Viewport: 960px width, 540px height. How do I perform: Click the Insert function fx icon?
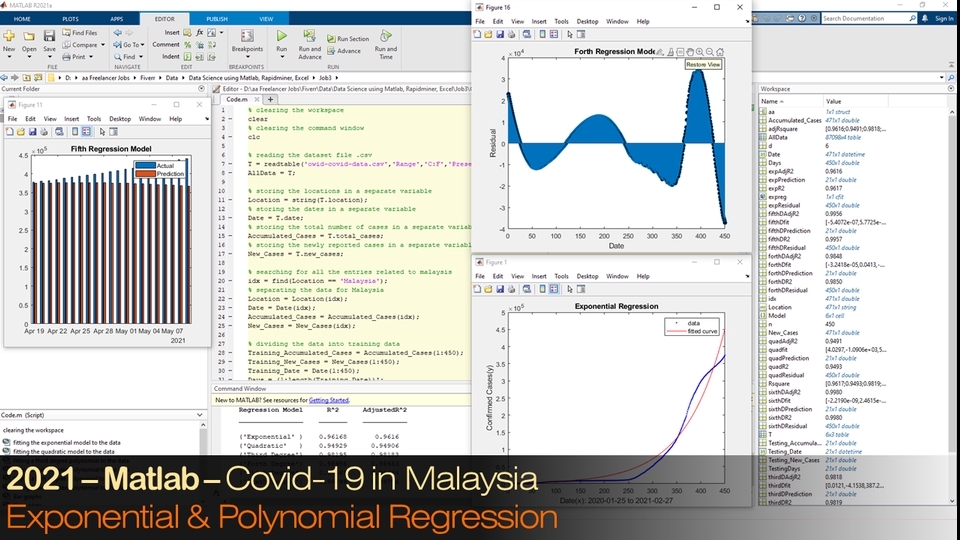tap(200, 32)
